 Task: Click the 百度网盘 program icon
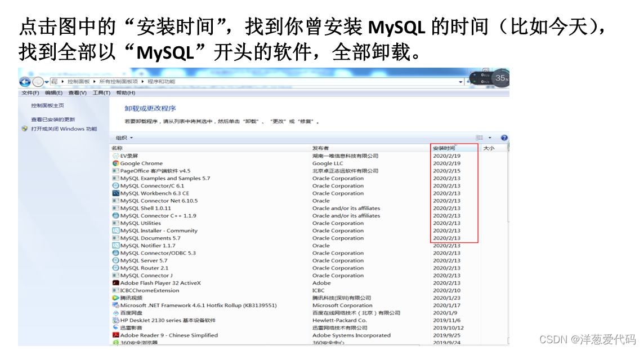tap(116, 313)
